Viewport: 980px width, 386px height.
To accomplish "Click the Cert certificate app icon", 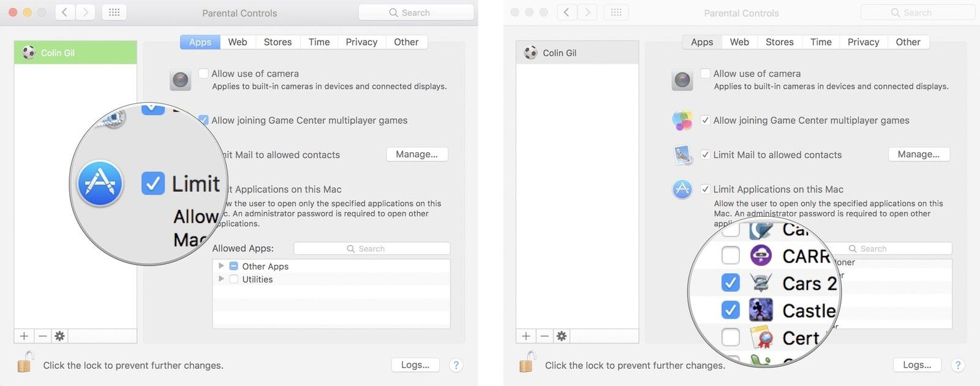I will [x=761, y=338].
